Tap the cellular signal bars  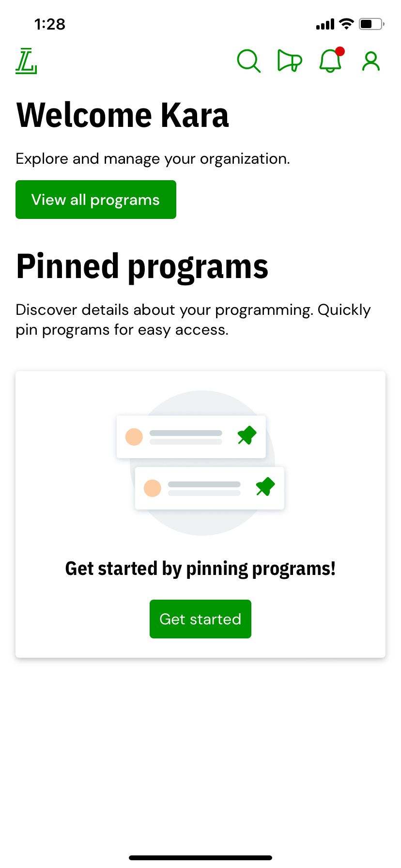(325, 24)
